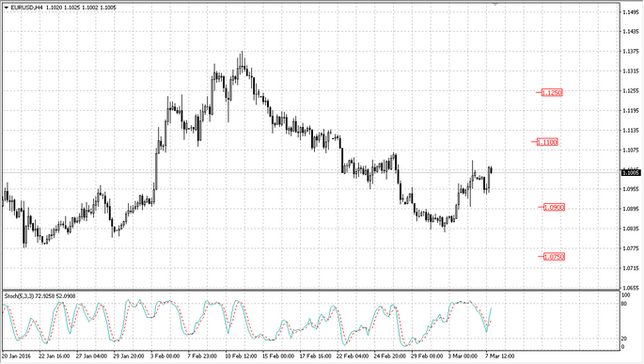Screen dimensions: 644x364
Task: Click the latest candle at the chart's end
Action: click(491, 169)
